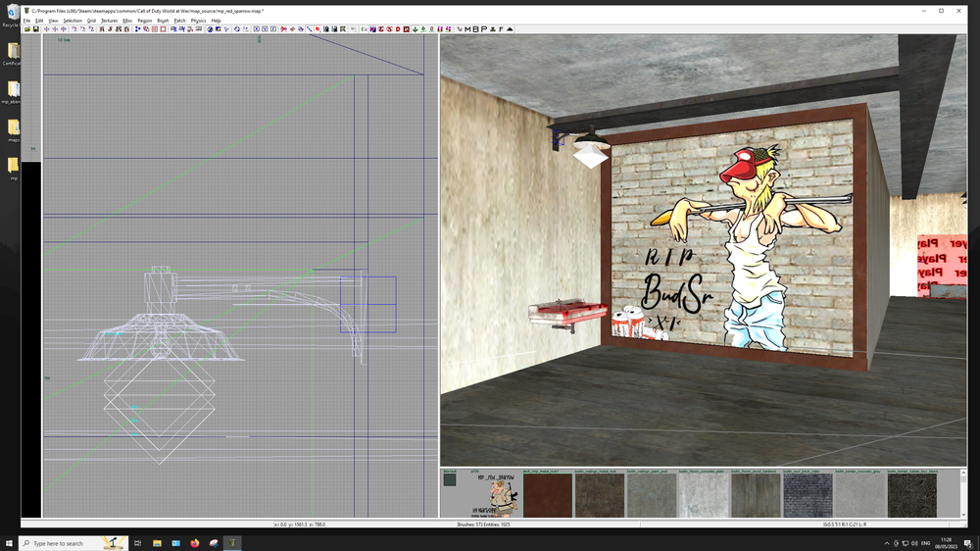Click the green down arrow toolbar icon
The image size is (980, 551).
click(416, 29)
